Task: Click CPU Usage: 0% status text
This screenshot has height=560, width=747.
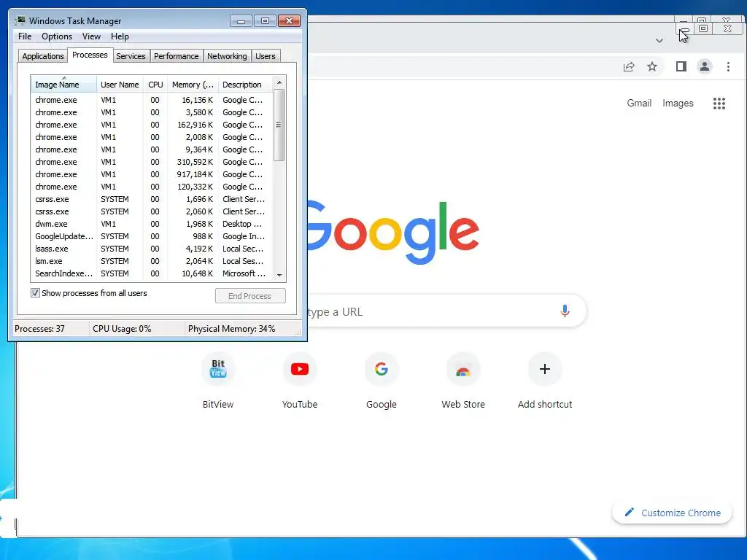Action: [x=122, y=329]
